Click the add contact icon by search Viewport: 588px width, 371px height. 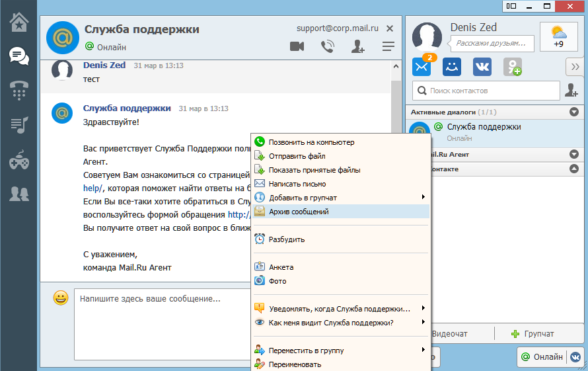[570, 90]
